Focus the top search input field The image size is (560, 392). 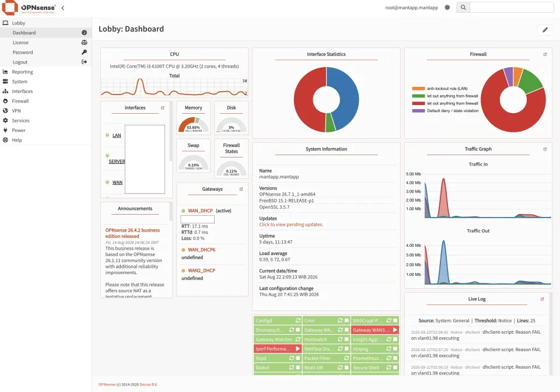512,8
